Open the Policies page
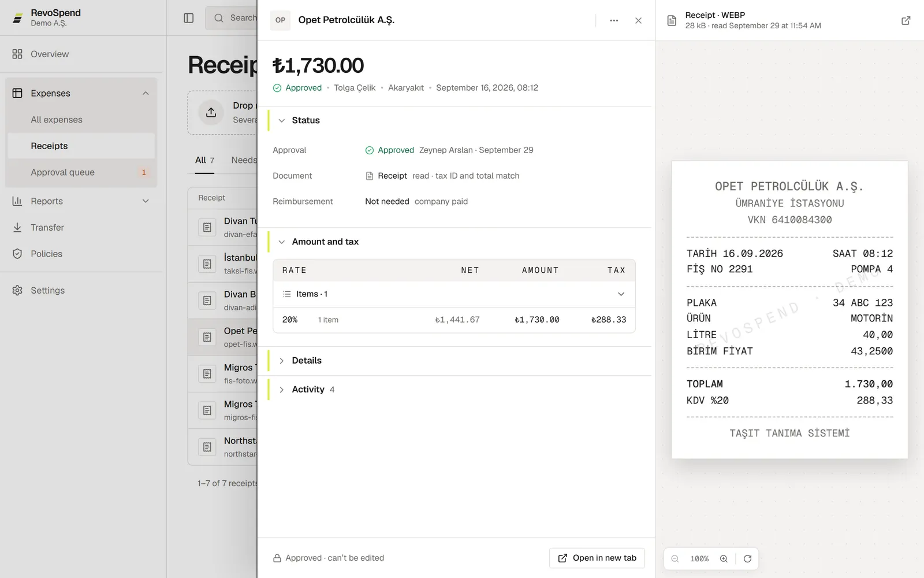 pos(46,254)
